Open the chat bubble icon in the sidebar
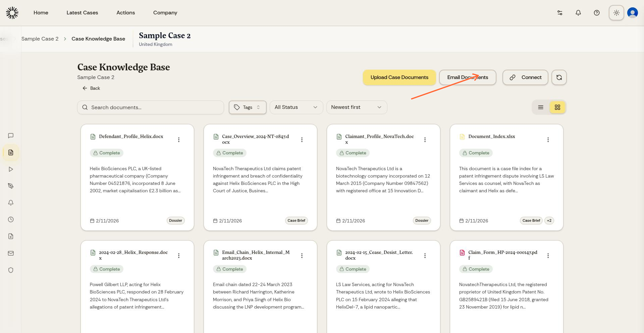This screenshot has width=644, height=333. [x=11, y=136]
